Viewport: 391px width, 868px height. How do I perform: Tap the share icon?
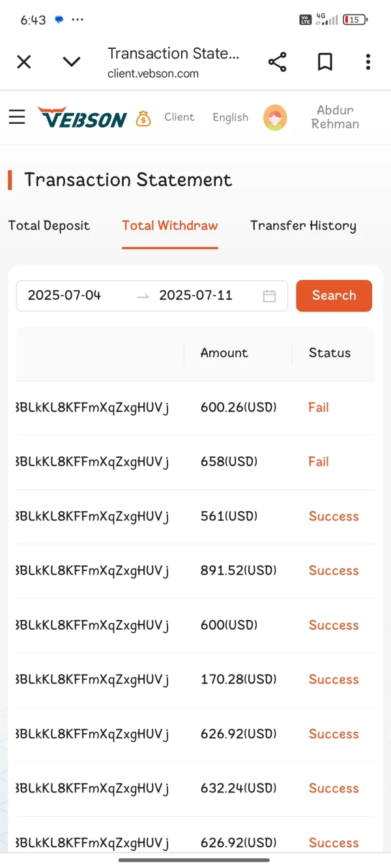click(277, 62)
